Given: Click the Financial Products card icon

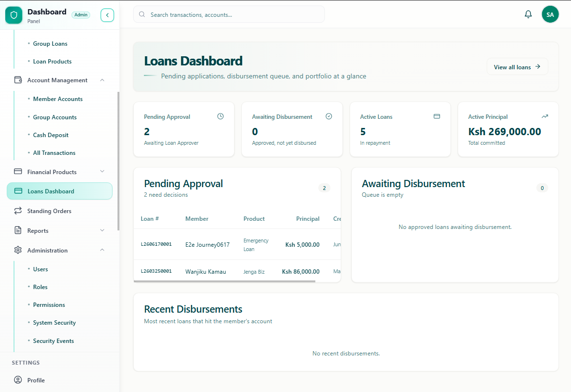Looking at the screenshot, I should click(18, 171).
